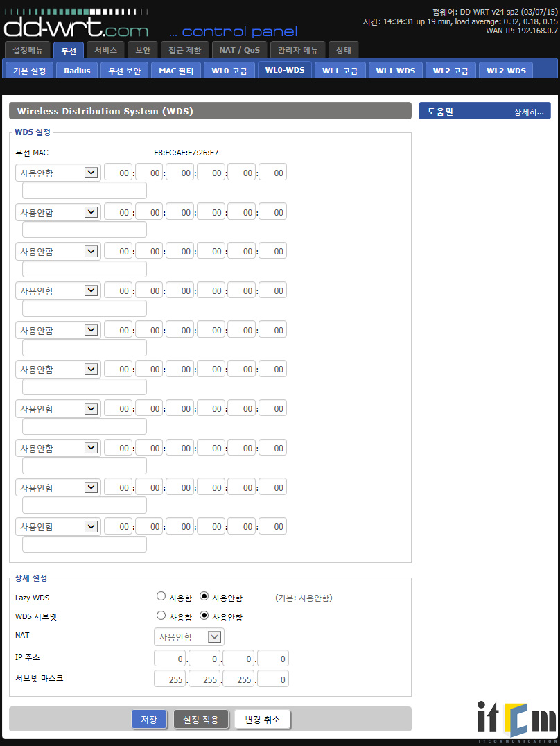Image resolution: width=560 pixels, height=746 pixels.
Task: Click the tenth WDS description text field
Action: pyautogui.click(x=85, y=544)
